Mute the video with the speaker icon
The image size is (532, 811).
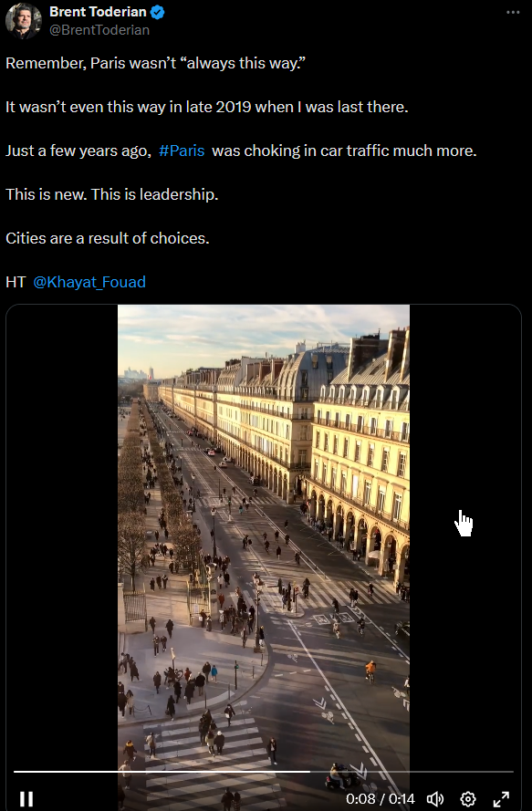[x=435, y=798]
